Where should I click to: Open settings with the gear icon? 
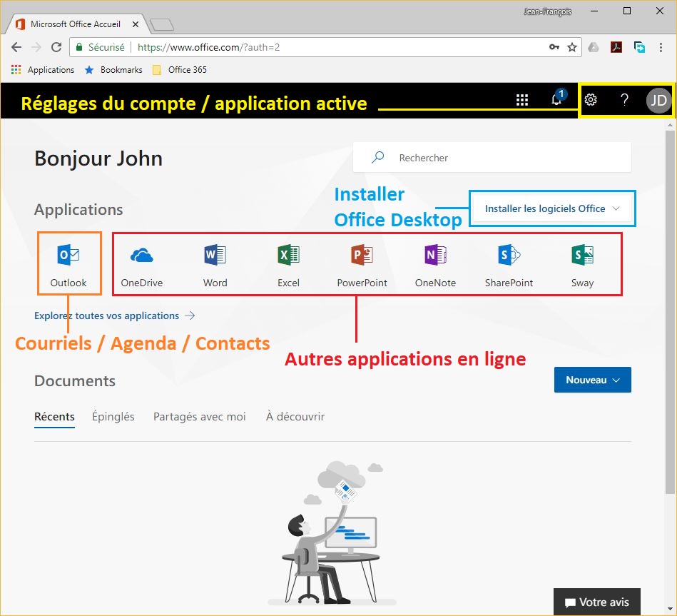pyautogui.click(x=591, y=101)
